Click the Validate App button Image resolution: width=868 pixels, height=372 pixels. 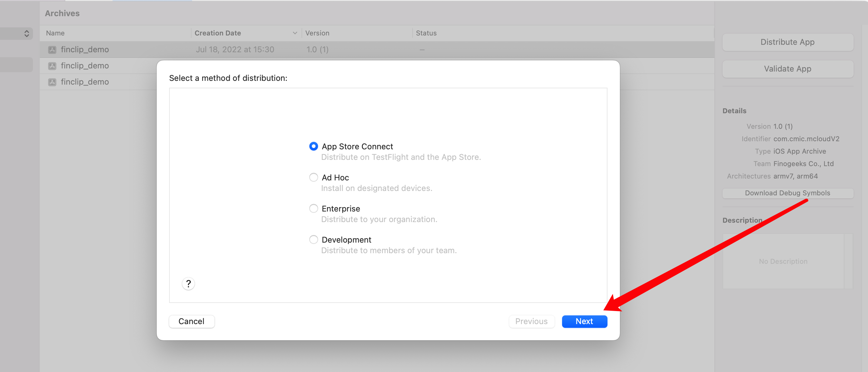click(x=787, y=68)
